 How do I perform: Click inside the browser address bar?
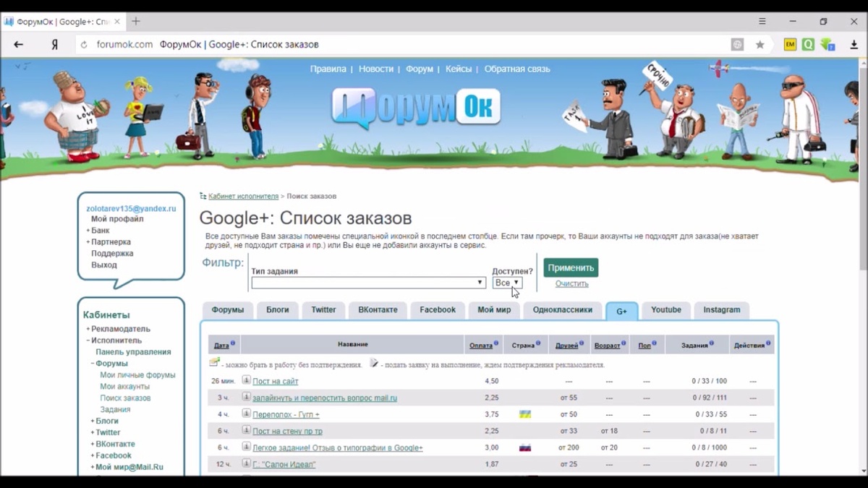click(x=289, y=44)
